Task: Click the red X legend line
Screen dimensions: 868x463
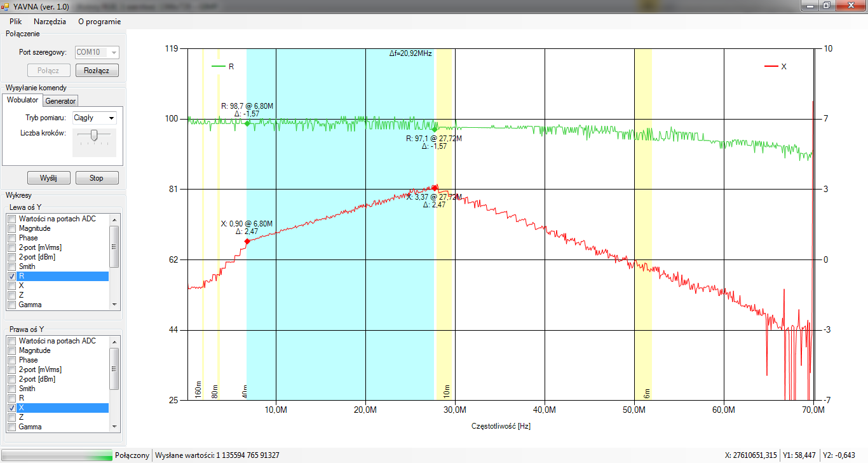Action: click(x=770, y=66)
